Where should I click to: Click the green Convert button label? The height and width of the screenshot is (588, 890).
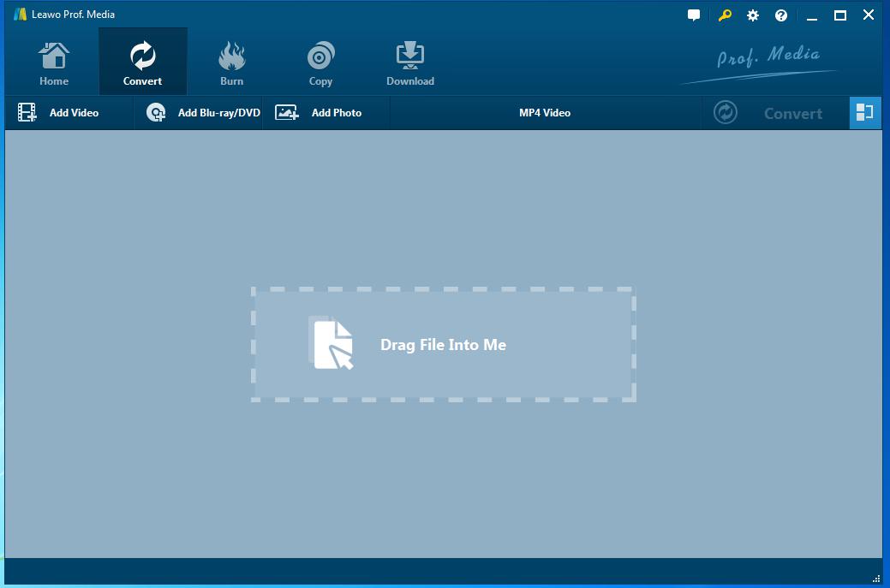tap(793, 113)
